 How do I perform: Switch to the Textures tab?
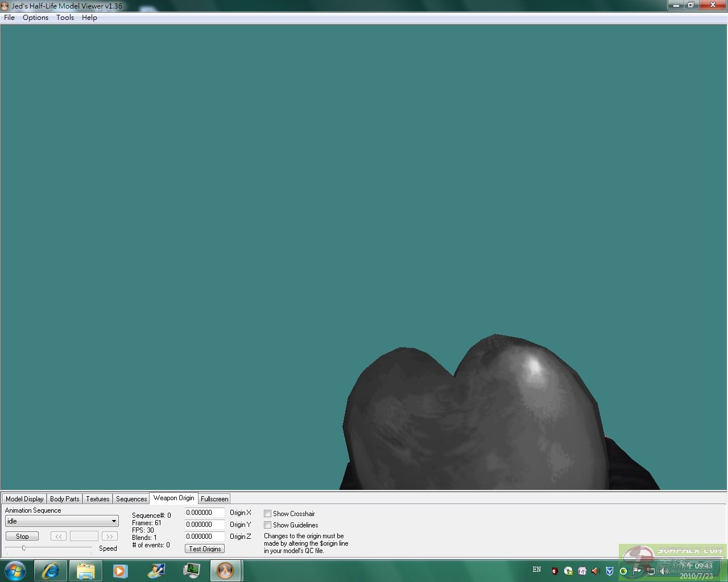coord(97,499)
